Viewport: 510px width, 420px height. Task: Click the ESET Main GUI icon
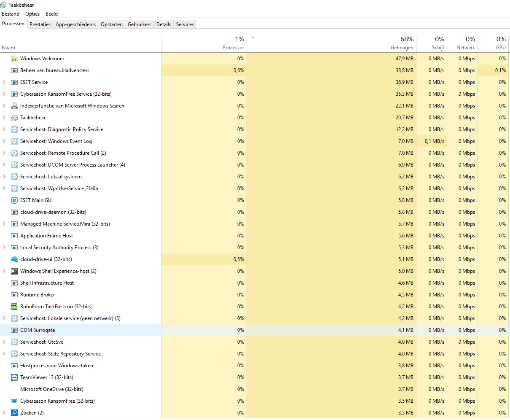[x=14, y=200]
